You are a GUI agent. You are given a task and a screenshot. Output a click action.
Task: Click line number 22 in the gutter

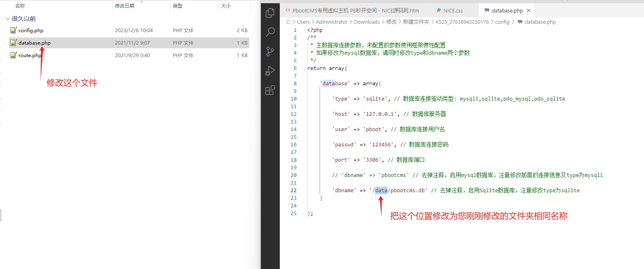pyautogui.click(x=293, y=190)
